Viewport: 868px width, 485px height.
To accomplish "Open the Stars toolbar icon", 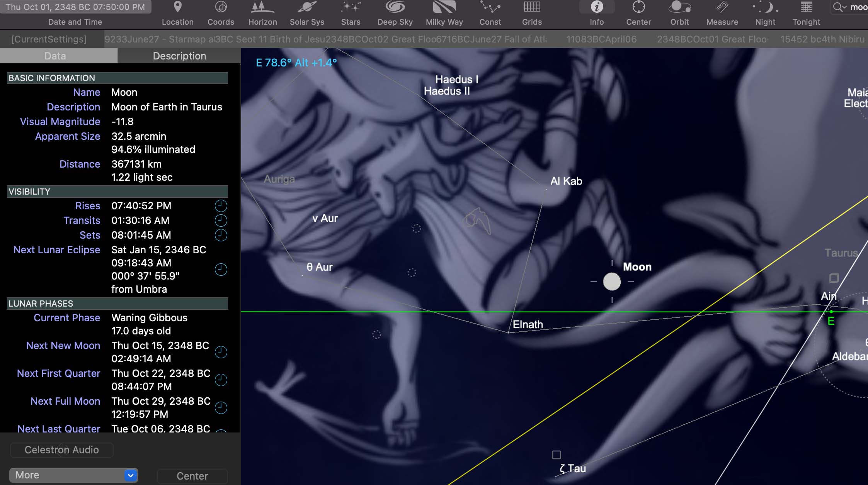I will [351, 7].
